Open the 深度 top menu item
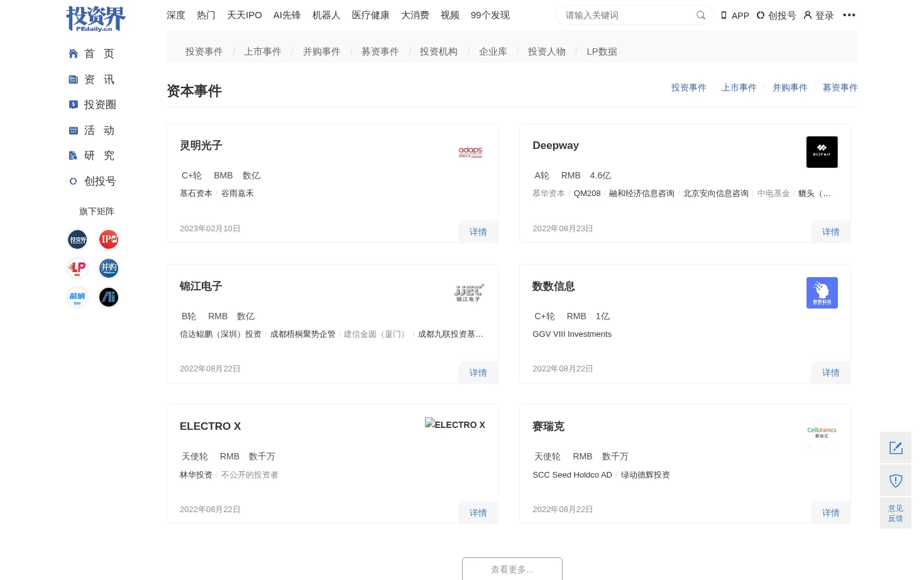The image size is (924, 580). (176, 15)
